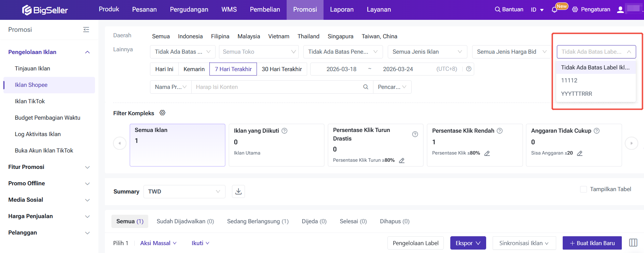Enable the Tampilkan Tabel checkbox
The height and width of the screenshot is (253, 644).
(x=584, y=189)
